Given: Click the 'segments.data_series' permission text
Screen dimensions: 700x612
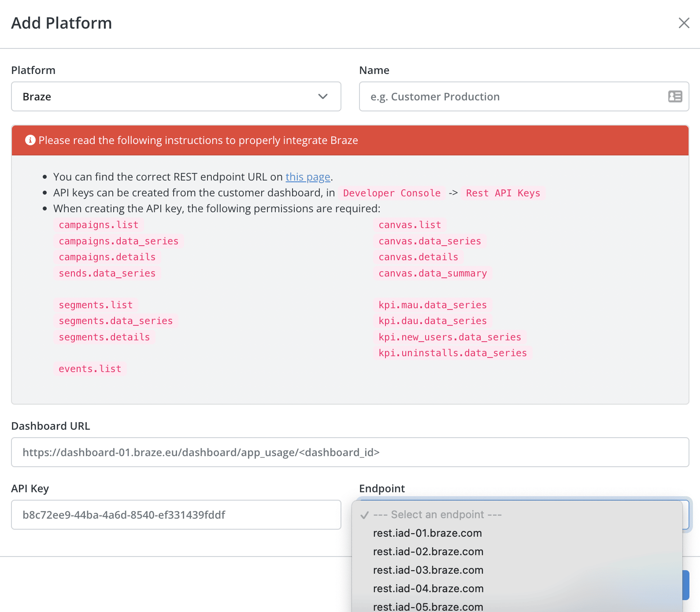Looking at the screenshot, I should tap(116, 321).
